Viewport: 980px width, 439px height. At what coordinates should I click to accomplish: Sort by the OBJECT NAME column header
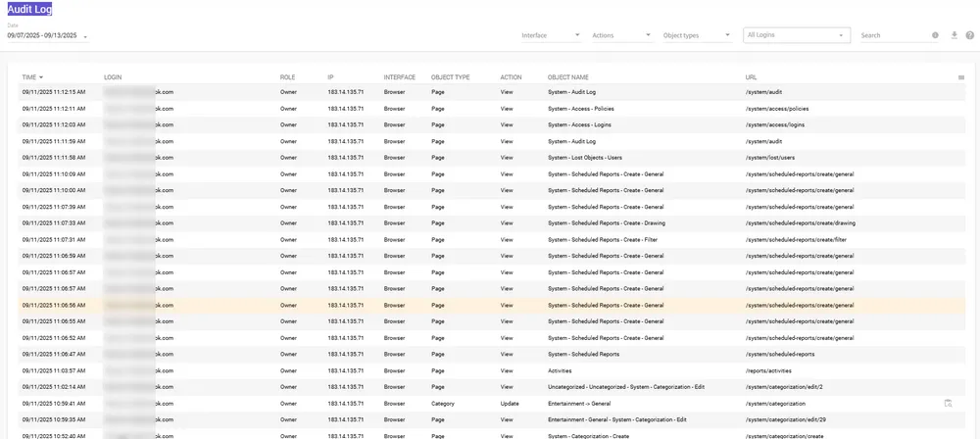(568, 77)
